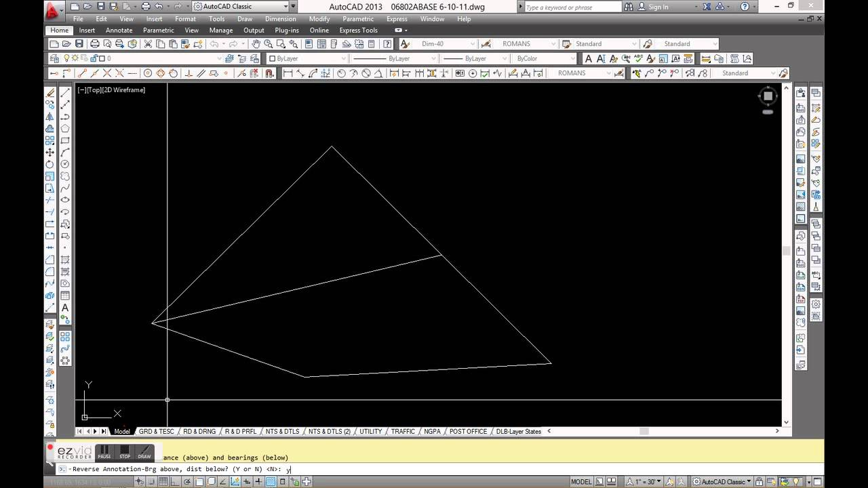Toggle Snap Mode in status bar
The image size is (868, 488).
pyautogui.click(x=151, y=482)
